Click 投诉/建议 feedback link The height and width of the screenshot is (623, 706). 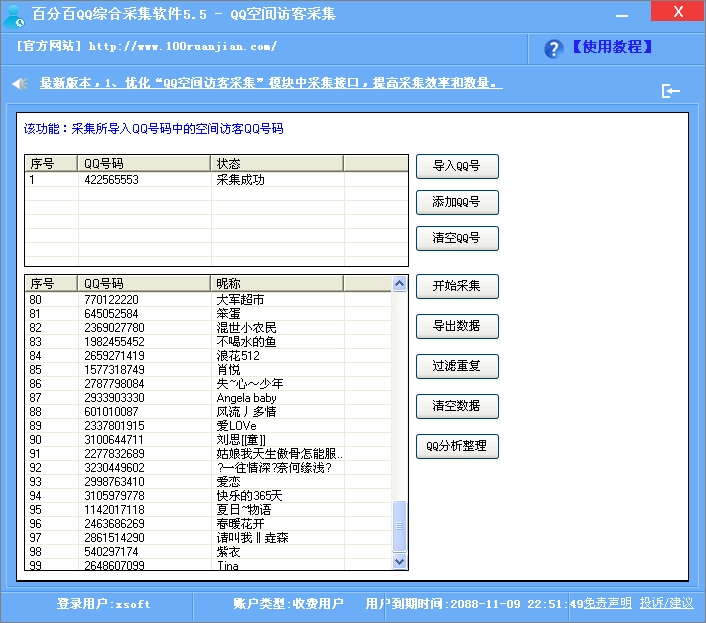coord(666,603)
